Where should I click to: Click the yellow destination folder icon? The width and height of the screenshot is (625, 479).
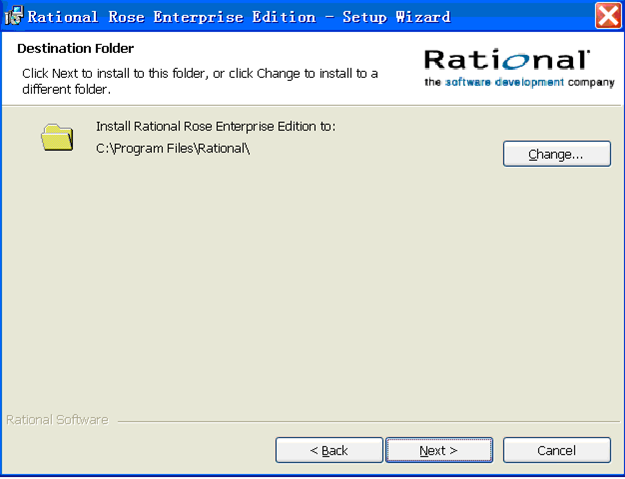pos(57,137)
